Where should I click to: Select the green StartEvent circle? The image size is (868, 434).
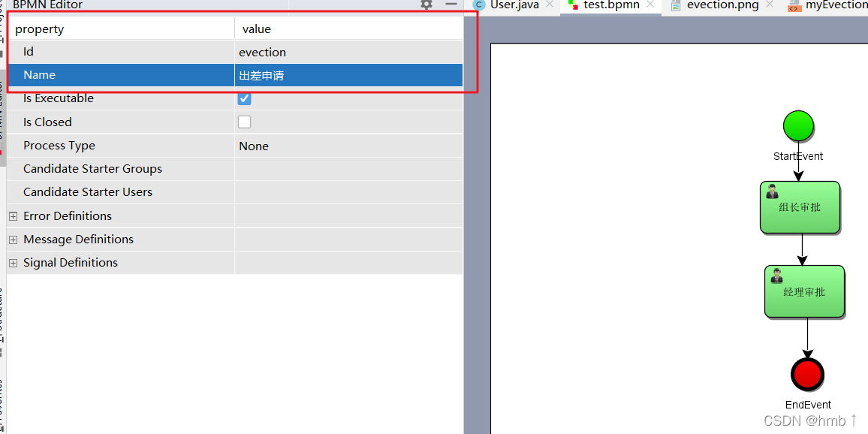coord(798,125)
